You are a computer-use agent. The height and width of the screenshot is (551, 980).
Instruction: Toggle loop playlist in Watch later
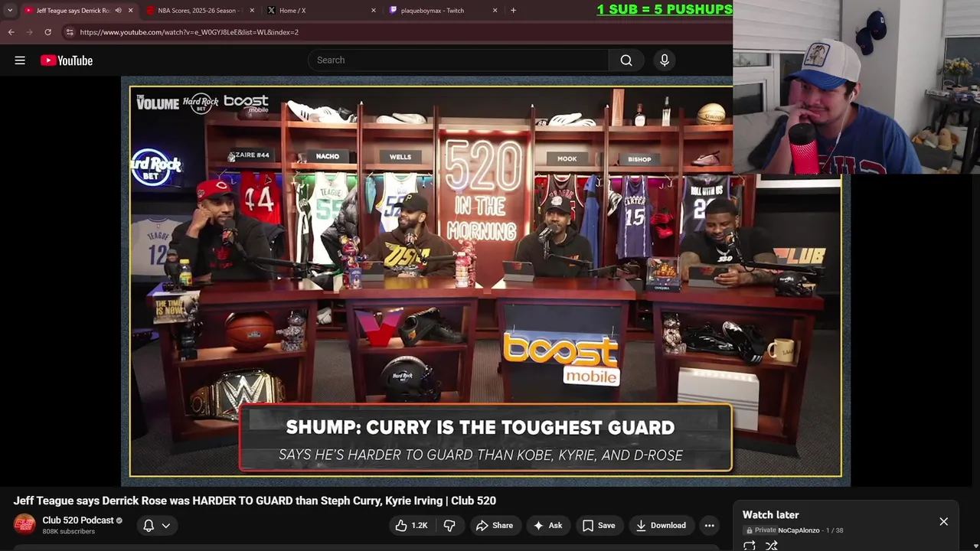(x=750, y=546)
